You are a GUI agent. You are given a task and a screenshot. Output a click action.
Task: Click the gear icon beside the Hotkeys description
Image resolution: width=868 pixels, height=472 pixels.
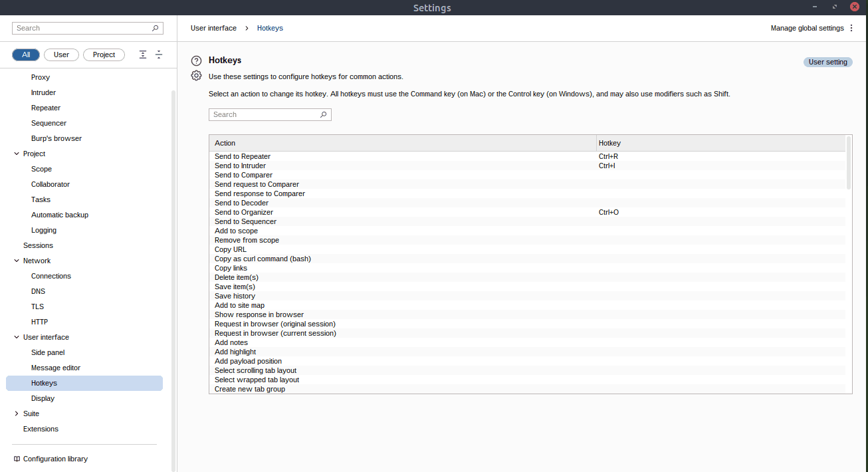(195, 75)
